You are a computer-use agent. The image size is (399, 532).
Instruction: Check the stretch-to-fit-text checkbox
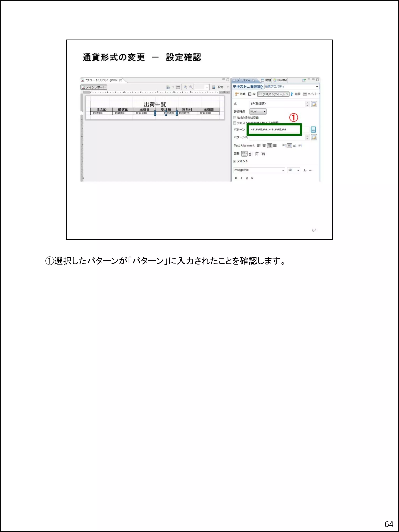[x=235, y=123]
